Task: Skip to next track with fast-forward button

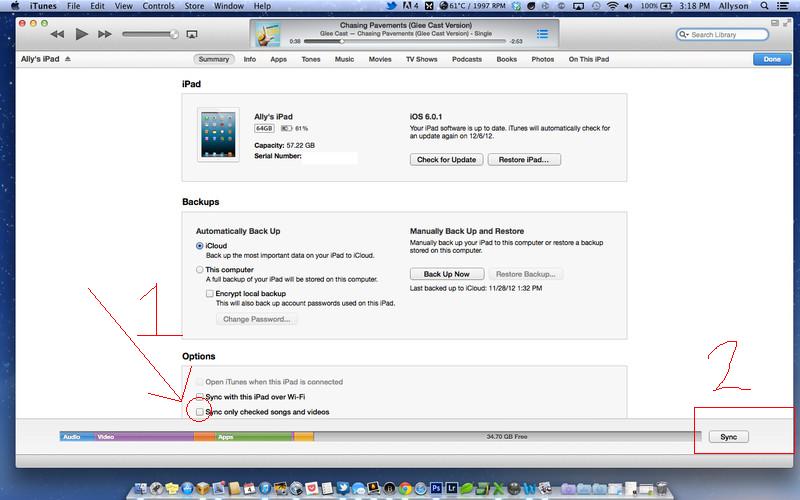Action: pyautogui.click(x=105, y=34)
